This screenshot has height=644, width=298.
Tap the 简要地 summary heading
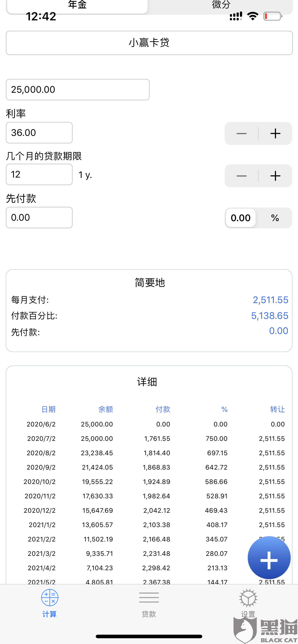150,283
